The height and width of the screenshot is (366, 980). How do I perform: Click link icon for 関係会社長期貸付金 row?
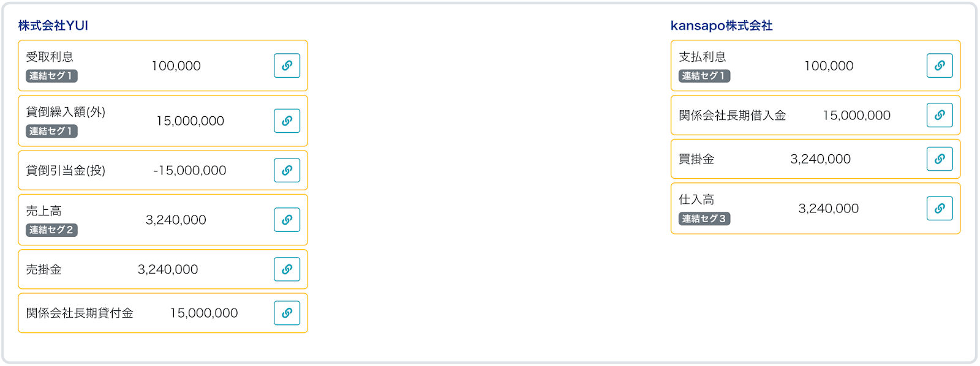(x=287, y=313)
